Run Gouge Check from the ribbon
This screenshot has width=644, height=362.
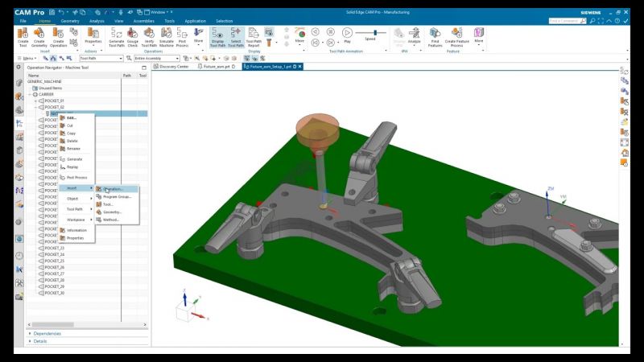pos(133,35)
